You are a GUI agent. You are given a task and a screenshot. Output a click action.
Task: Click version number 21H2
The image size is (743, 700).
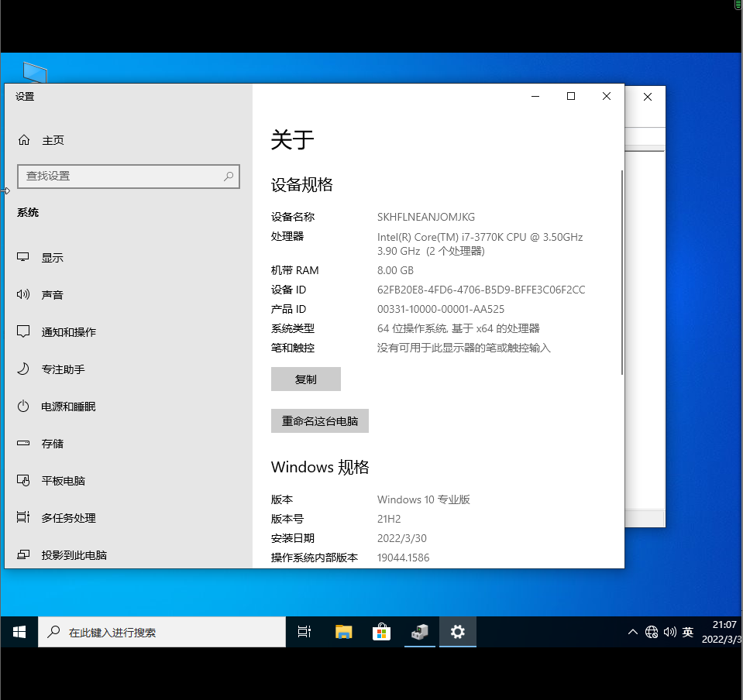point(389,519)
